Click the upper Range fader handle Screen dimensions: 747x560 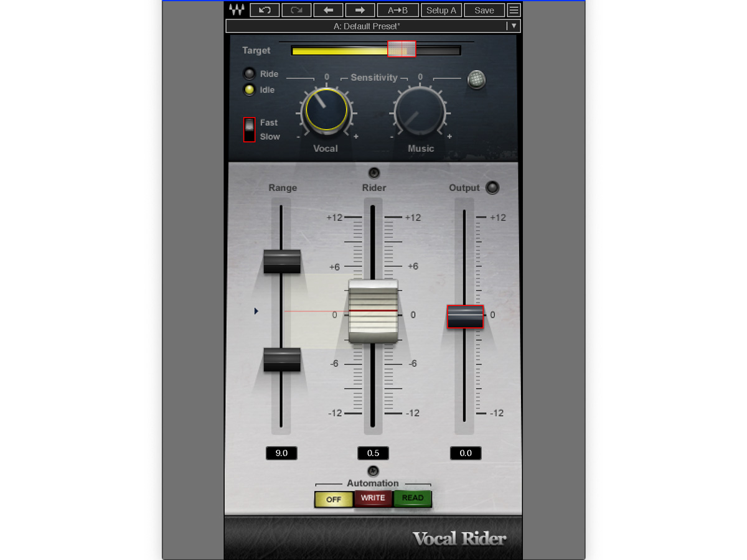(x=282, y=261)
